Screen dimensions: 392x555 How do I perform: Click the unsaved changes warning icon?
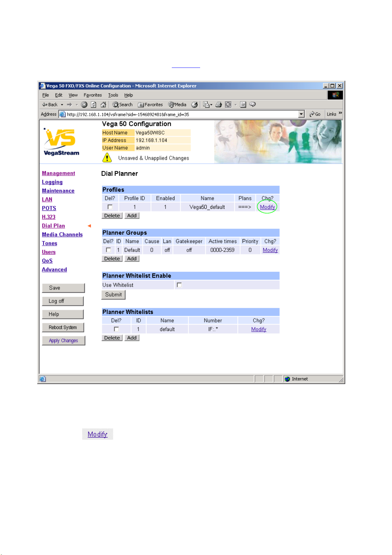pyautogui.click(x=107, y=158)
